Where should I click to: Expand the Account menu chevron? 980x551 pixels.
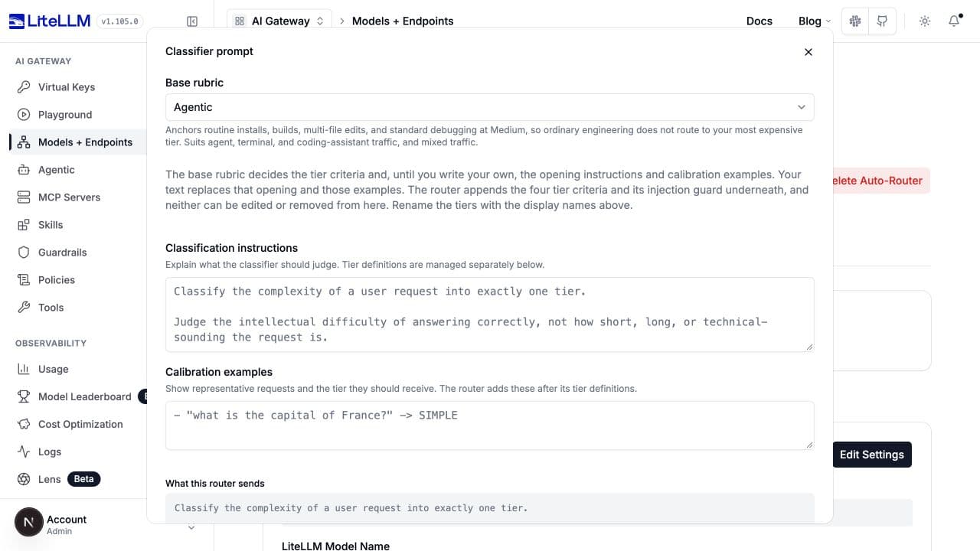pos(191,527)
